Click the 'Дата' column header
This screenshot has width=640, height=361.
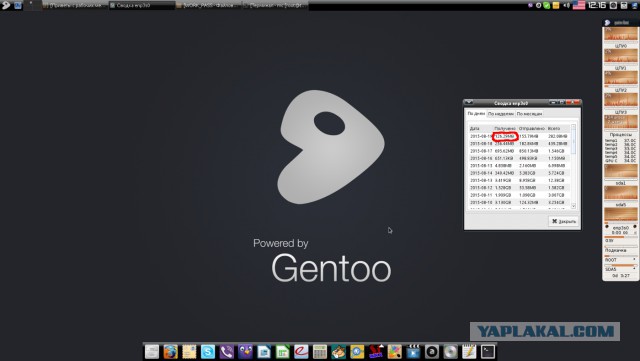click(x=480, y=128)
